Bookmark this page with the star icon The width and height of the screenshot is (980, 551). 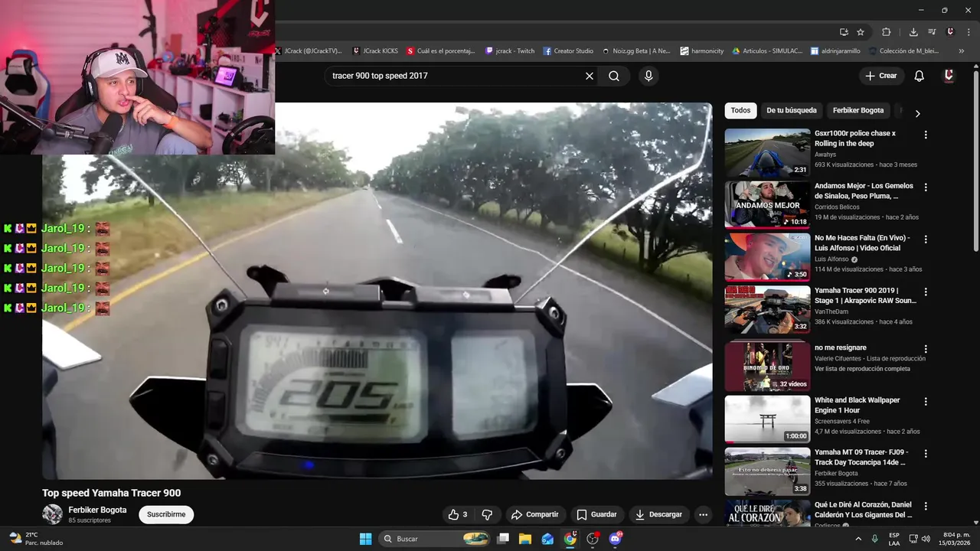861,32
